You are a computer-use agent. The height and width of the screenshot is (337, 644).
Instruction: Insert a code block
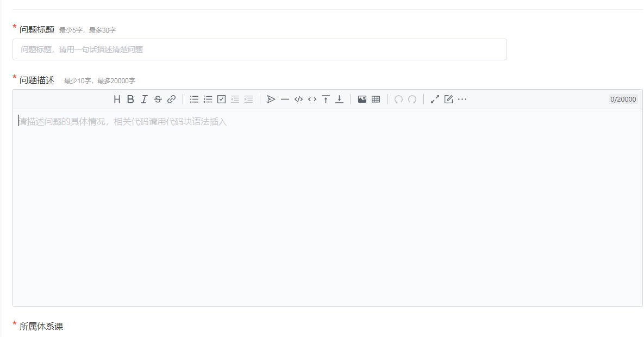(298, 99)
